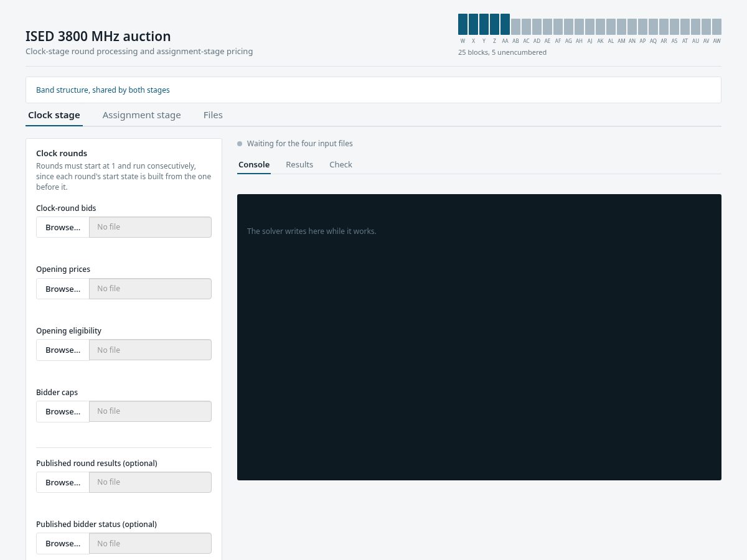This screenshot has width=747, height=560.
Task: Open the Assignment stage tab
Action: point(142,115)
